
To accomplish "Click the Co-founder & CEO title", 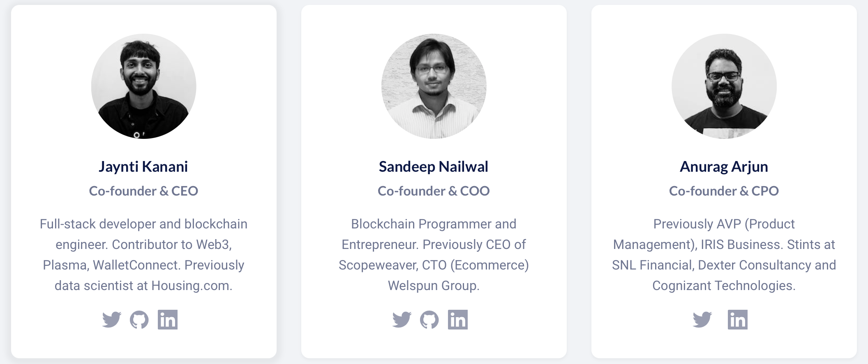I will pyautogui.click(x=143, y=191).
